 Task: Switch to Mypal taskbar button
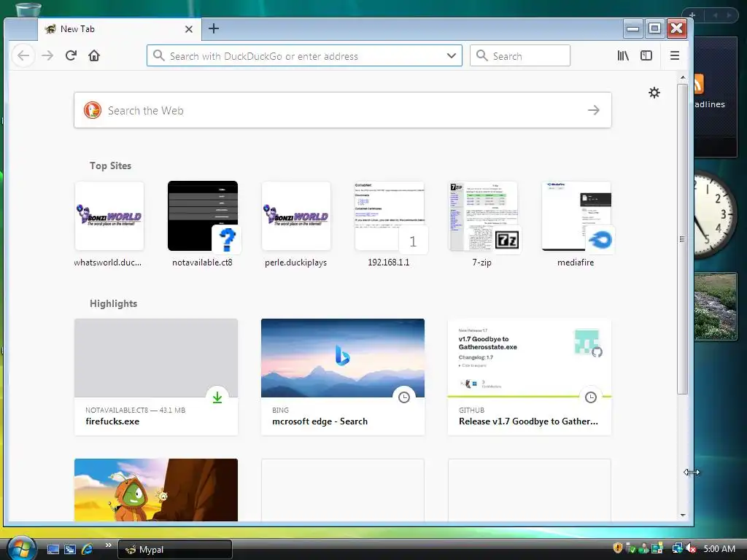pos(175,550)
